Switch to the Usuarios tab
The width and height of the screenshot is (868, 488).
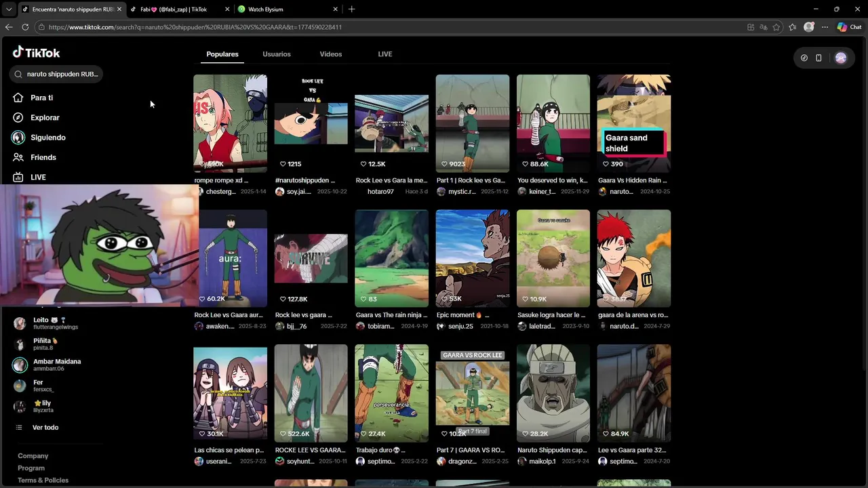coord(277,54)
